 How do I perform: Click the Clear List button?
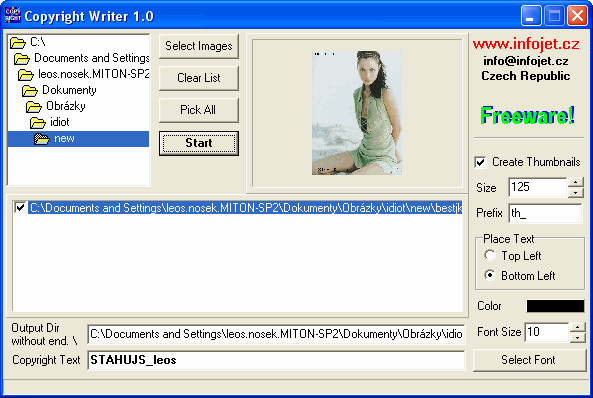pos(199,78)
